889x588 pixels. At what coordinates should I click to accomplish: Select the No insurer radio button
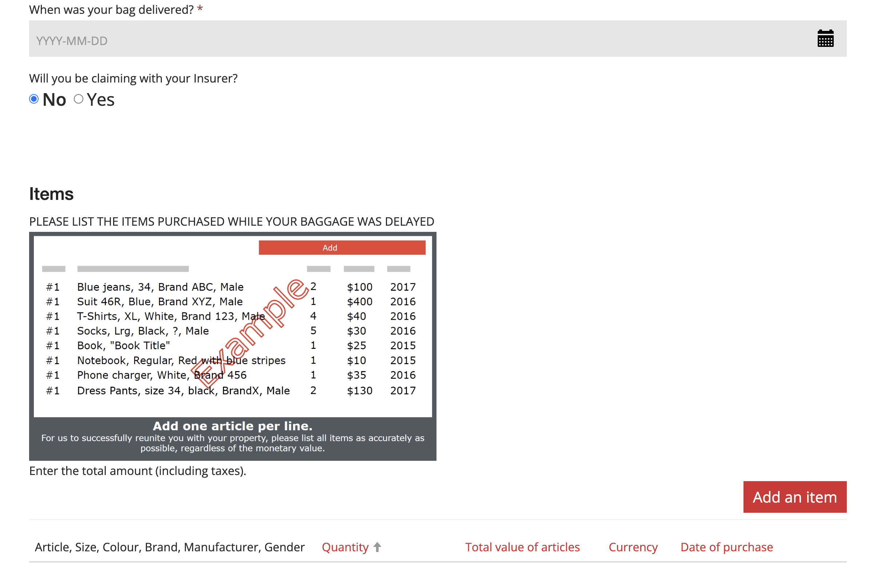pos(34,99)
